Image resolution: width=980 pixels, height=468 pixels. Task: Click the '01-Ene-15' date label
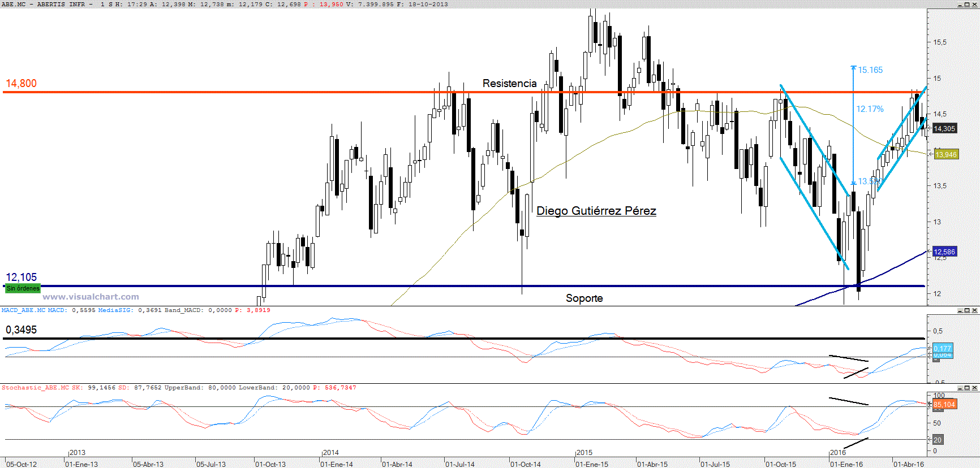[592, 464]
